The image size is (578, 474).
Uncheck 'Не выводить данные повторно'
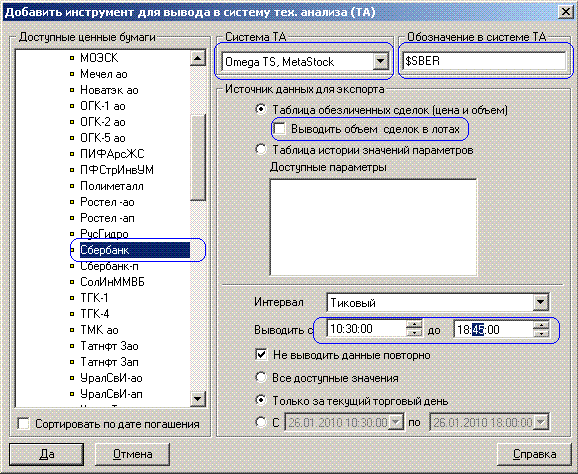[261, 355]
